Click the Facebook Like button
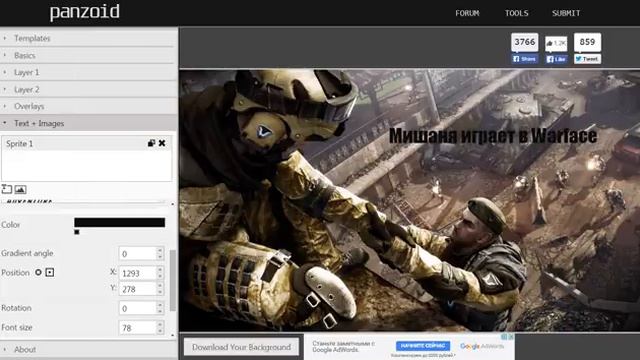The width and height of the screenshot is (640, 360). pos(556,59)
